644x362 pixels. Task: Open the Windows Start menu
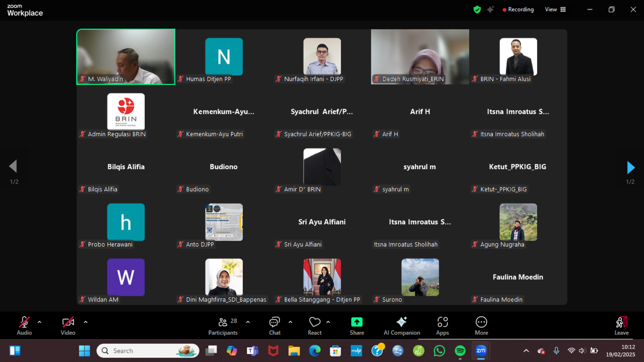point(84,351)
